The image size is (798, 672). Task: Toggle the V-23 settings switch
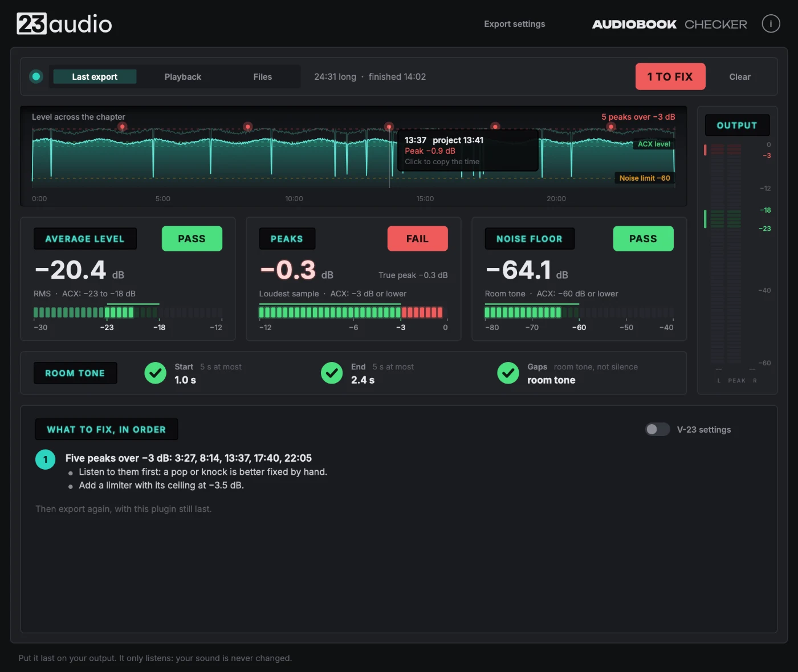(657, 429)
